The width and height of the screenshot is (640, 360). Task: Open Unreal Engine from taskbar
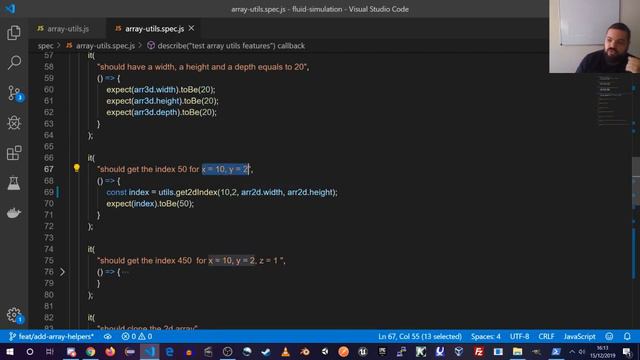click(362, 351)
